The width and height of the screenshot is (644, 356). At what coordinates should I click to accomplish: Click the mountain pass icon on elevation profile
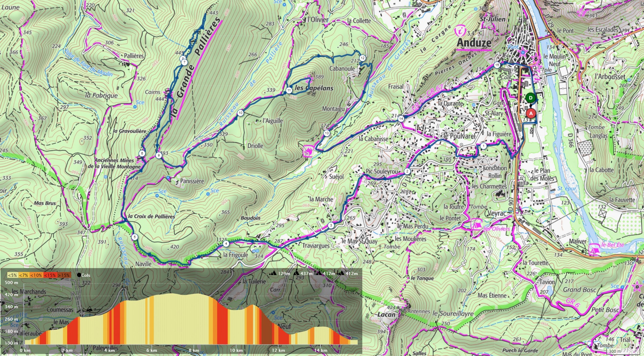(x=89, y=309)
